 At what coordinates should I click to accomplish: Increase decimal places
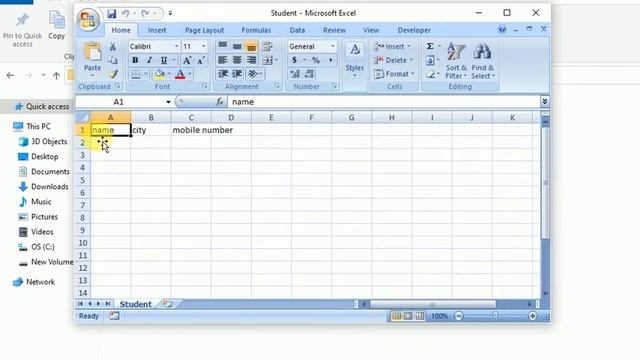pos(295,74)
